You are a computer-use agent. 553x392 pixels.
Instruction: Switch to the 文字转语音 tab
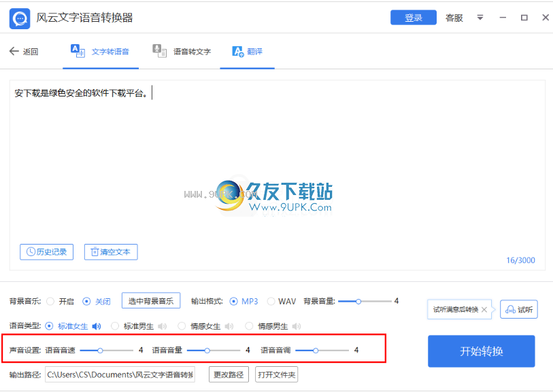[x=101, y=52]
